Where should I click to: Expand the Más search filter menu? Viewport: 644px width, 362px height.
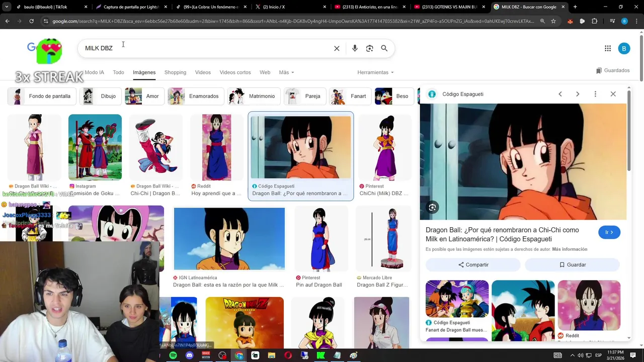[x=286, y=72]
